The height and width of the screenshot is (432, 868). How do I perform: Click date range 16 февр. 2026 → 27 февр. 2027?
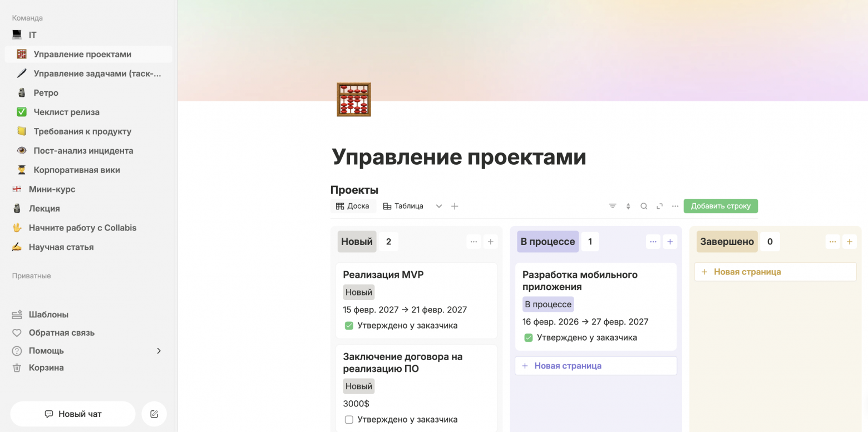click(585, 322)
